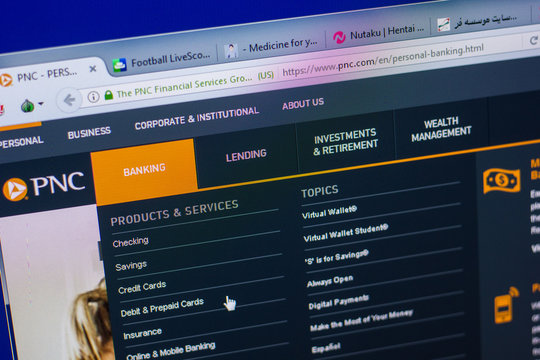This screenshot has height=360, width=540.
Task: Switch to the Football LiveSco... tab
Action: pos(164,60)
